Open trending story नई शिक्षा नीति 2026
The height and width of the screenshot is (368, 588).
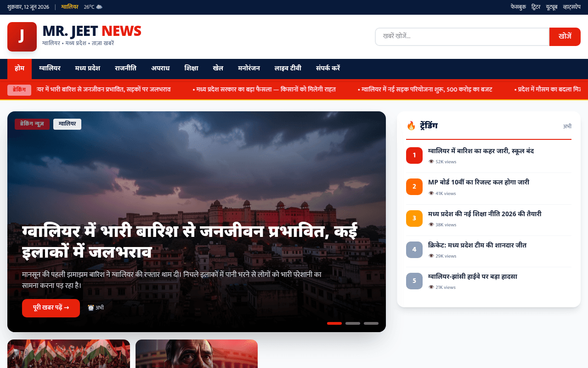coord(485,214)
